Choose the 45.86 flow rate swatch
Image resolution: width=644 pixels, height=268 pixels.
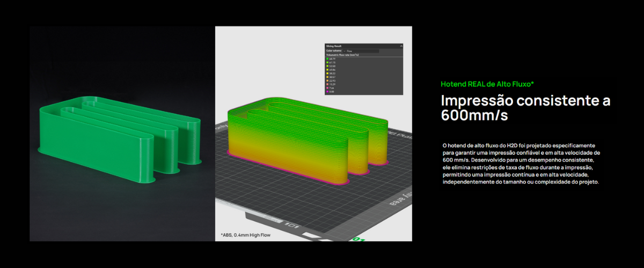click(328, 70)
